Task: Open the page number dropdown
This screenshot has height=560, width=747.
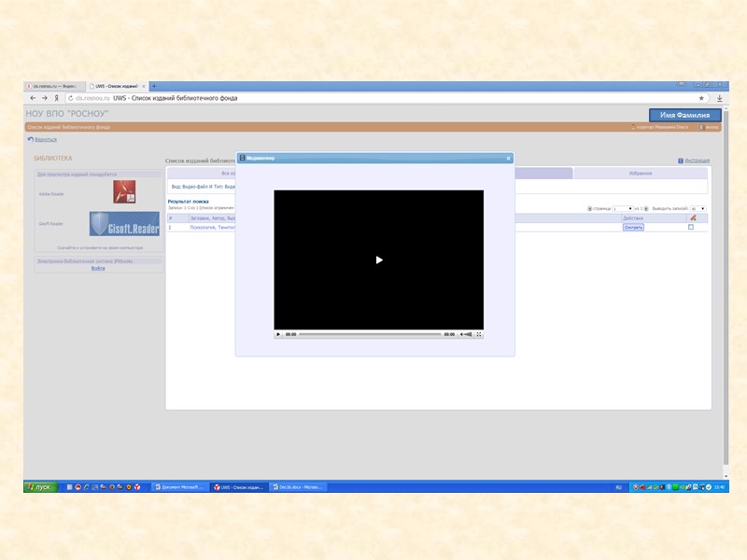Action: 623,208
